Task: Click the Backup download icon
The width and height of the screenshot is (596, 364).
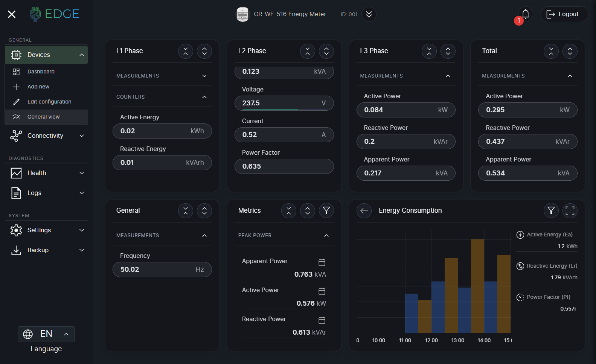Action: 16,250
